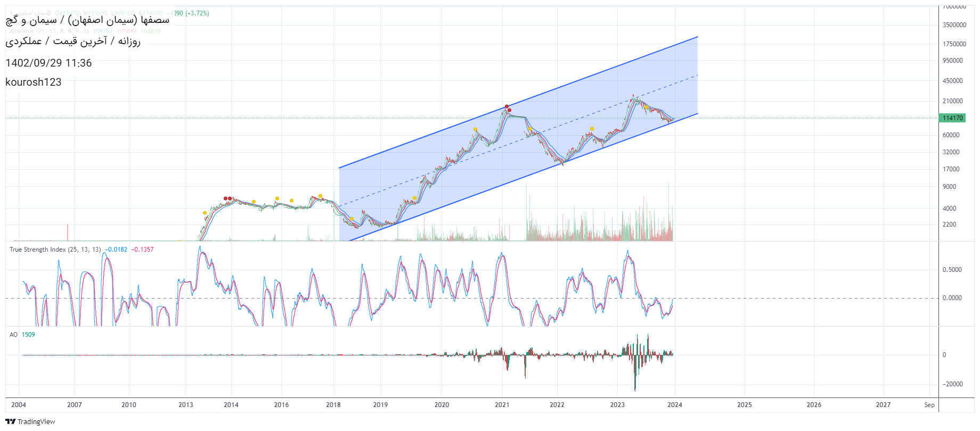Screen dimensions: 980x431
Task: Click the 2016 label on time axis
Action: [281, 405]
